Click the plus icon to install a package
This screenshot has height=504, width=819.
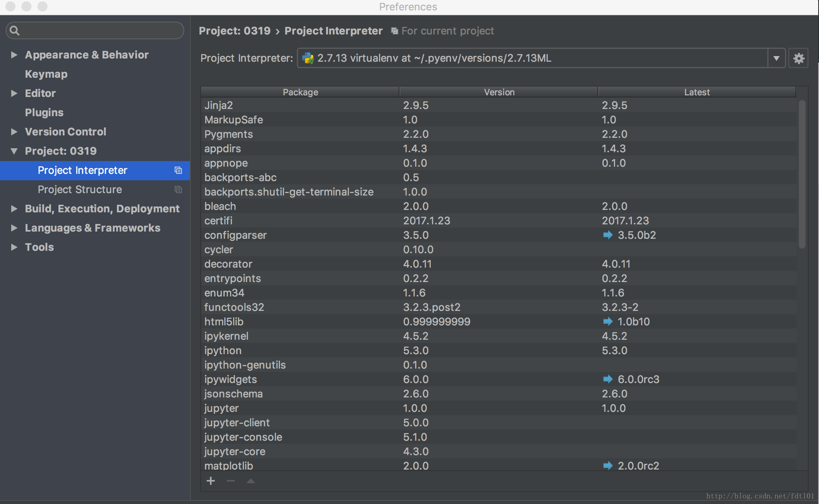pyautogui.click(x=211, y=481)
